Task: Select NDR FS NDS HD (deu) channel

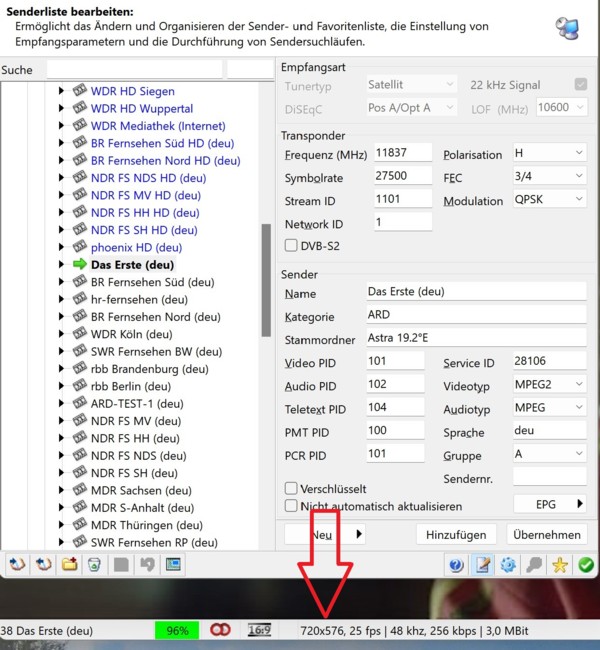Action: [148, 178]
